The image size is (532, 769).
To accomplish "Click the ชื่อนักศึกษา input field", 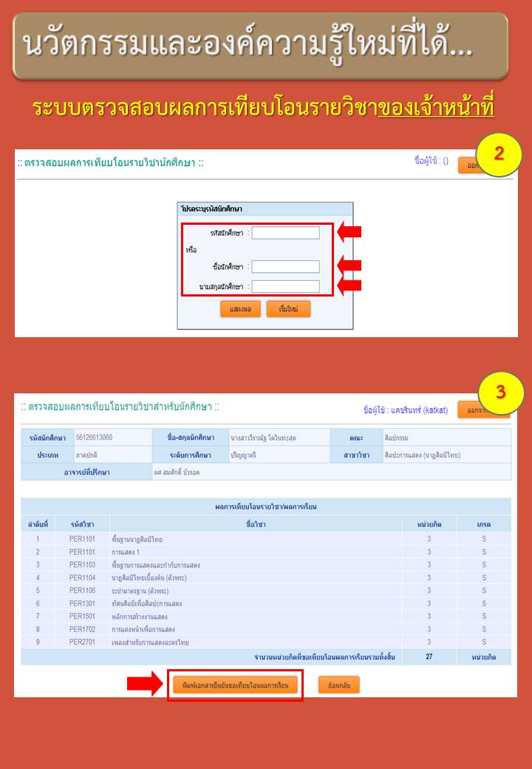I will click(286, 266).
